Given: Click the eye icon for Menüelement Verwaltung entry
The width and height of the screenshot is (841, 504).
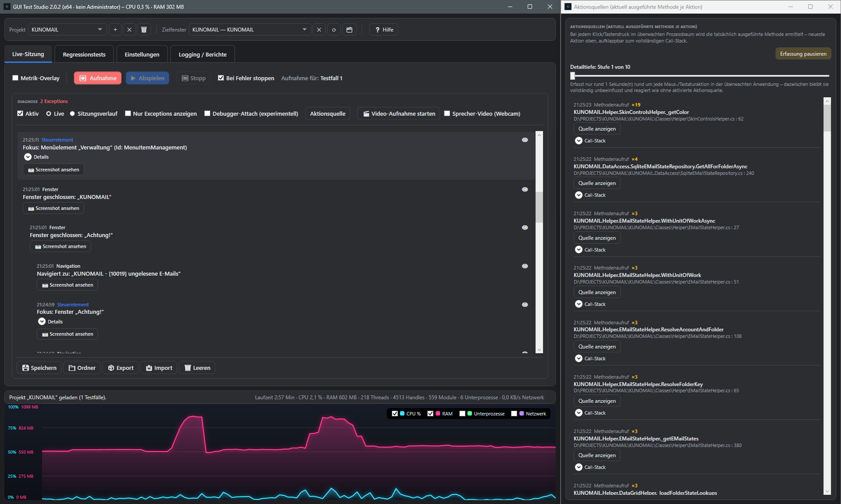Looking at the screenshot, I should point(525,140).
